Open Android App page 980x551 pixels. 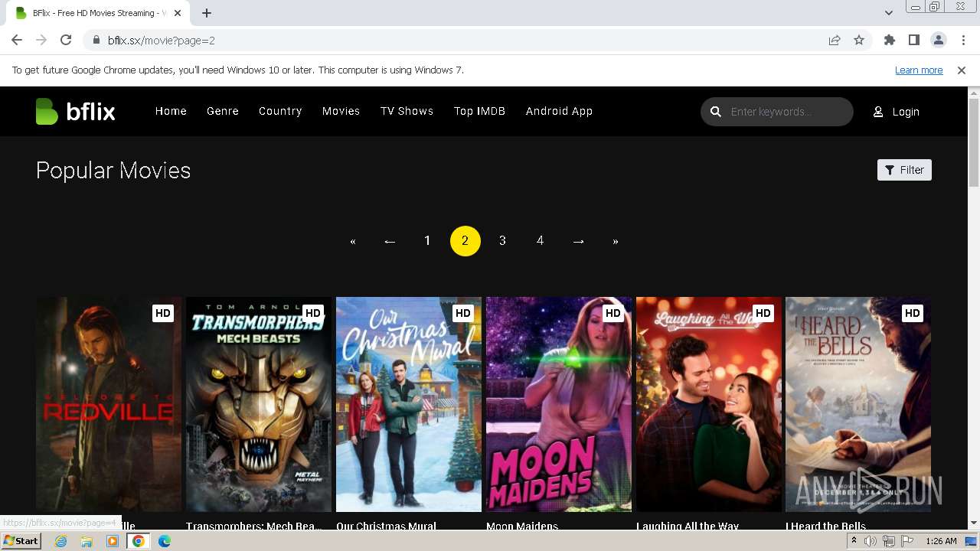coord(559,111)
